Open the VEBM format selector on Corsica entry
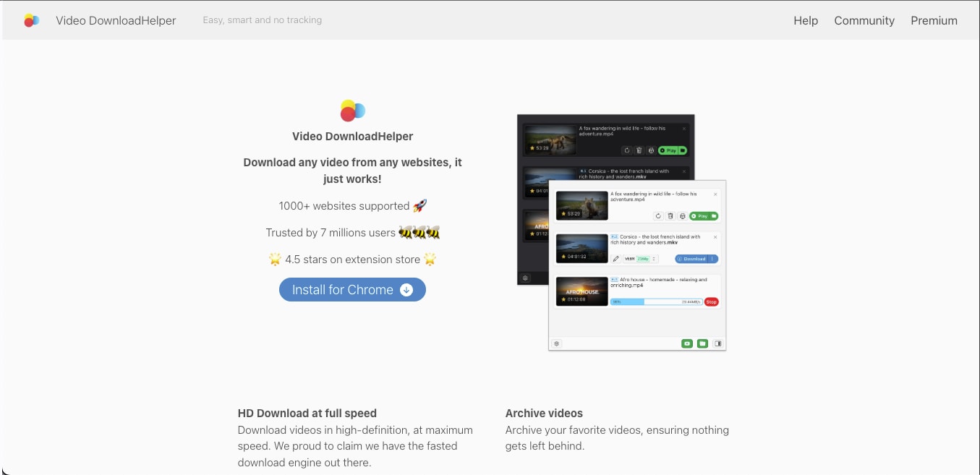Image resolution: width=980 pixels, height=475 pixels. 629,259
